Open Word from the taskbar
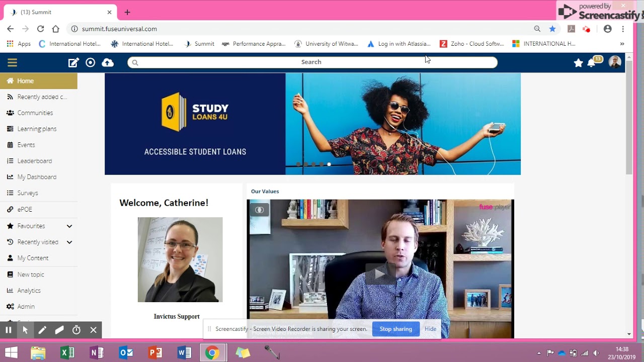Image resolution: width=644 pixels, height=362 pixels. tap(184, 352)
